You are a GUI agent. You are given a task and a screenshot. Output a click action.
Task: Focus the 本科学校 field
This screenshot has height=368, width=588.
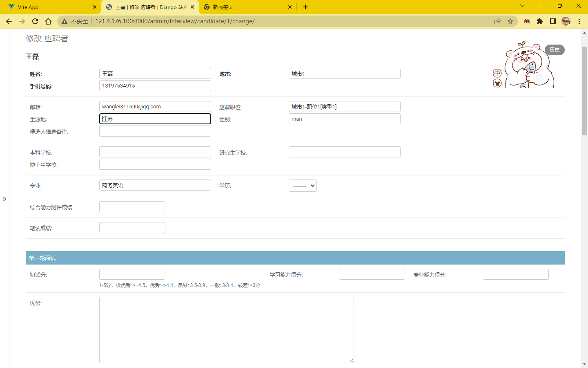(155, 152)
